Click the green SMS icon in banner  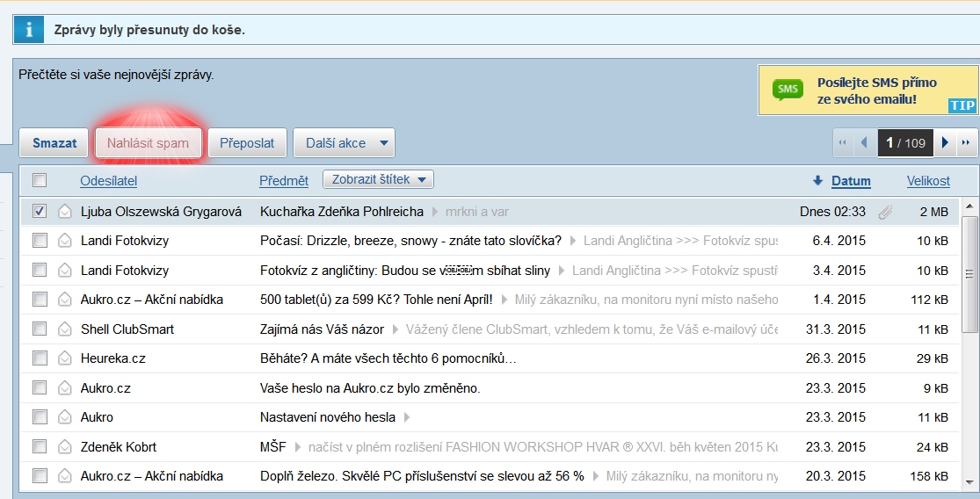[x=788, y=90]
